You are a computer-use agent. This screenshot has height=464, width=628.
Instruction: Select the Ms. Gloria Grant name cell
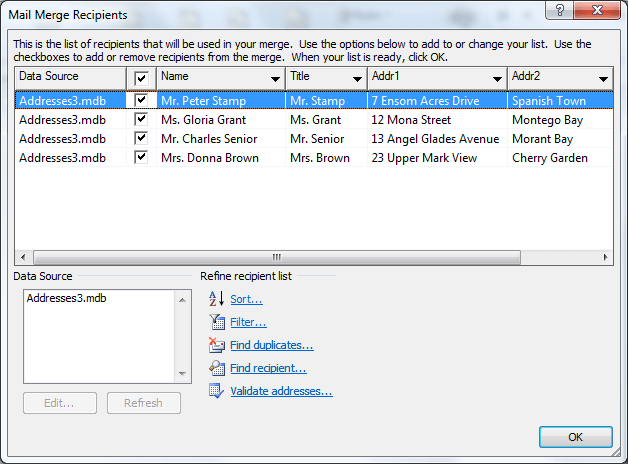[221, 120]
